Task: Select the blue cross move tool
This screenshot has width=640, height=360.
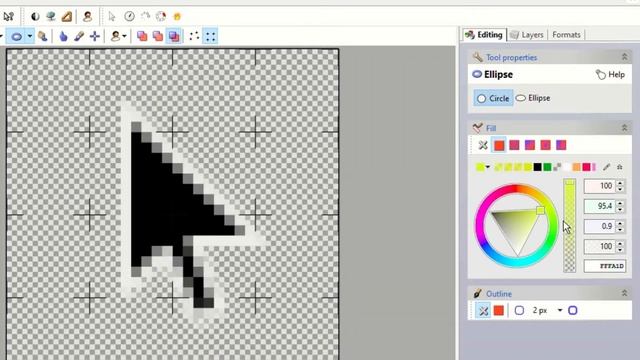Action: (95, 36)
